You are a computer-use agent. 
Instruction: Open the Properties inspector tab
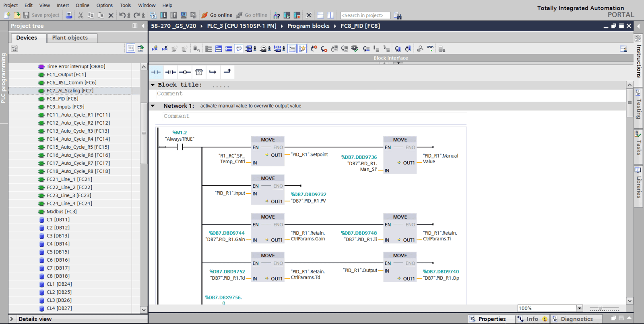click(487, 319)
